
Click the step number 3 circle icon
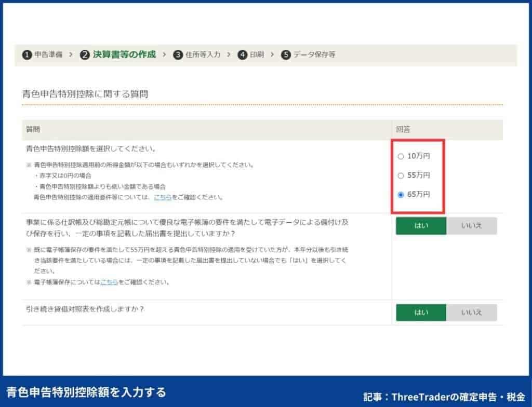(x=178, y=55)
